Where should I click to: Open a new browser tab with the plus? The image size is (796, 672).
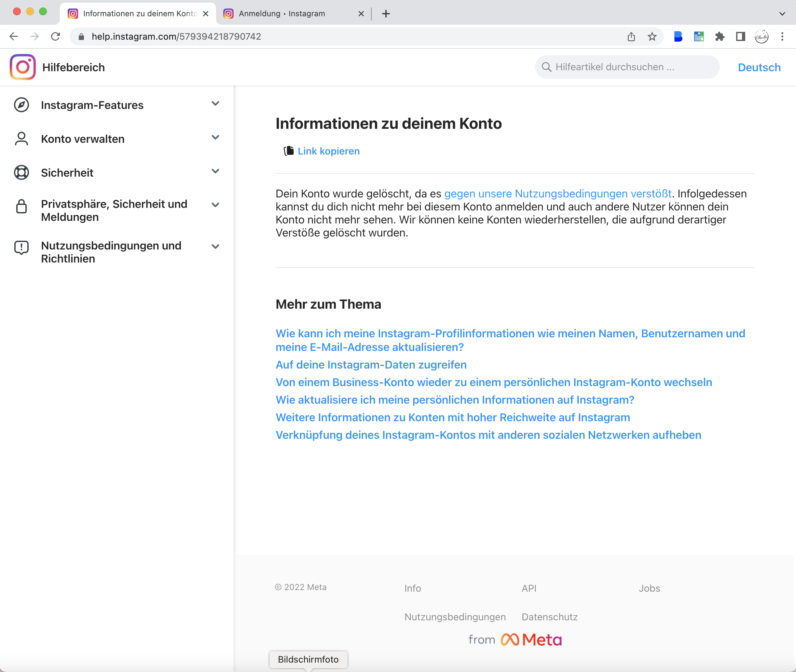point(386,14)
